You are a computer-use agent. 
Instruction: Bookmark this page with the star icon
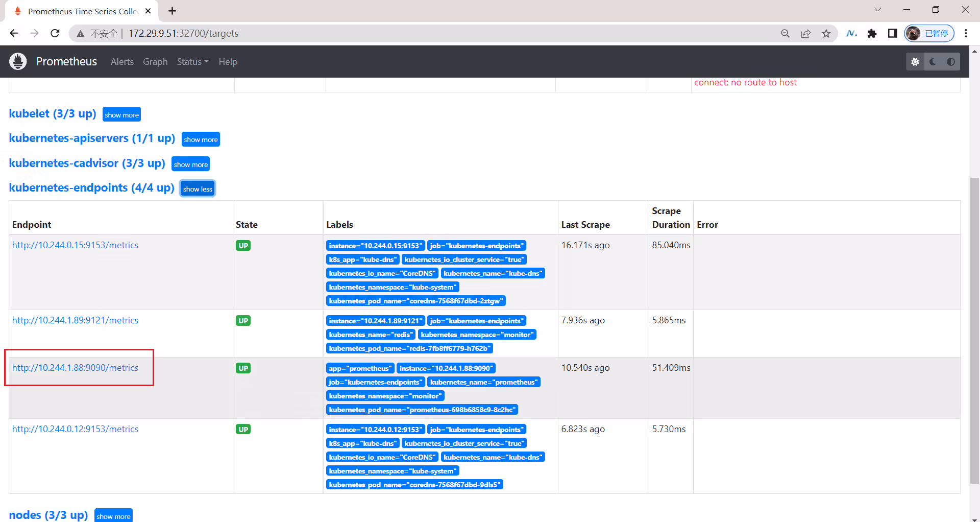pos(826,33)
